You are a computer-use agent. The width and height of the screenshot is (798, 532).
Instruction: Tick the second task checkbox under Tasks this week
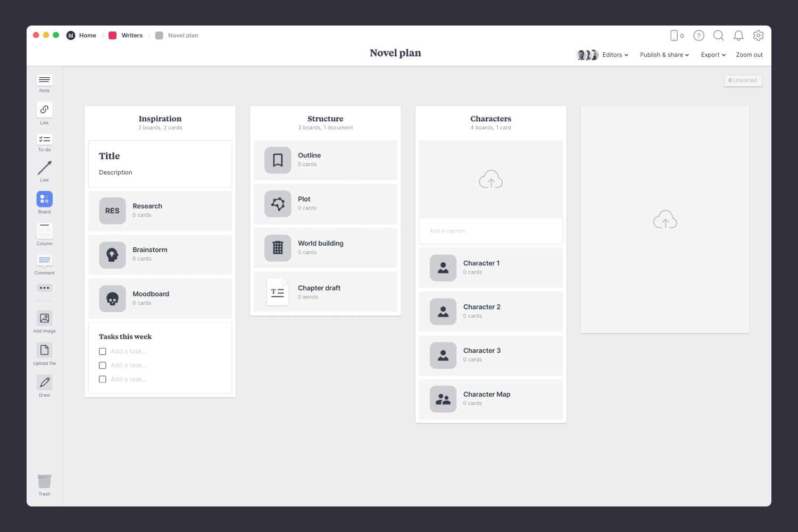(102, 365)
